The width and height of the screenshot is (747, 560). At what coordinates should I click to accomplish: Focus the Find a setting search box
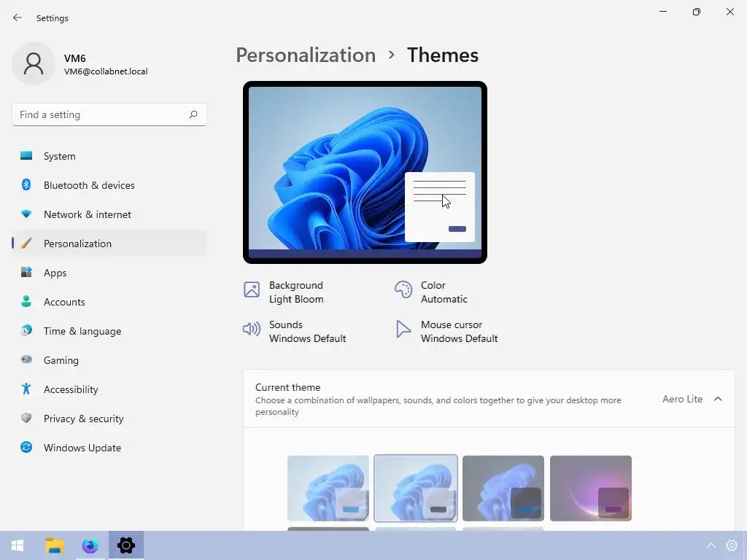(109, 114)
